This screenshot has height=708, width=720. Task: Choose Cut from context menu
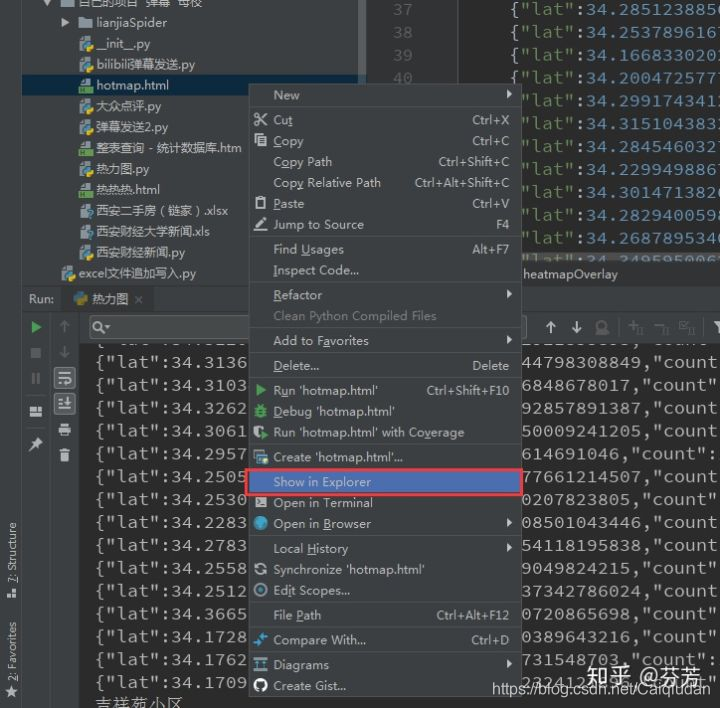coord(385,120)
